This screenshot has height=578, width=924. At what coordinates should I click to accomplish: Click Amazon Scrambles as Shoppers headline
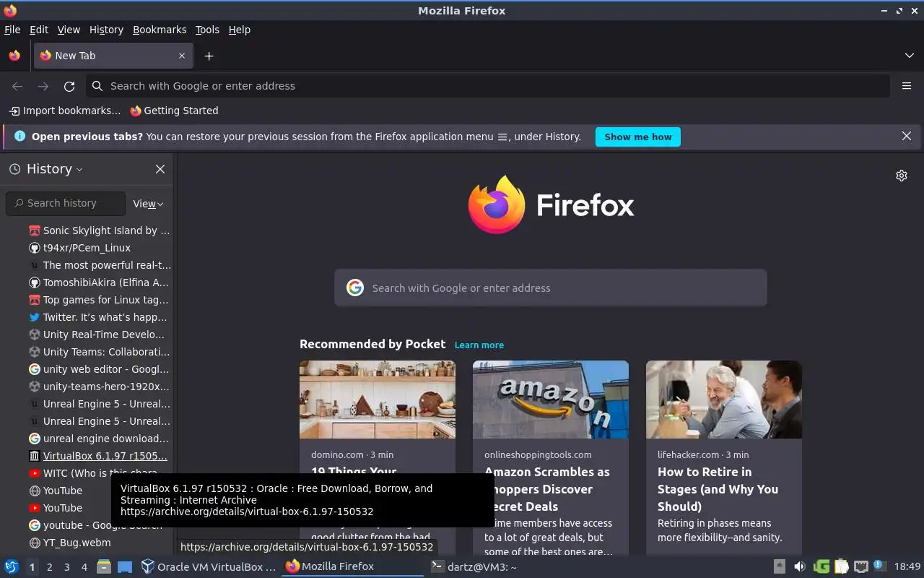pos(547,489)
